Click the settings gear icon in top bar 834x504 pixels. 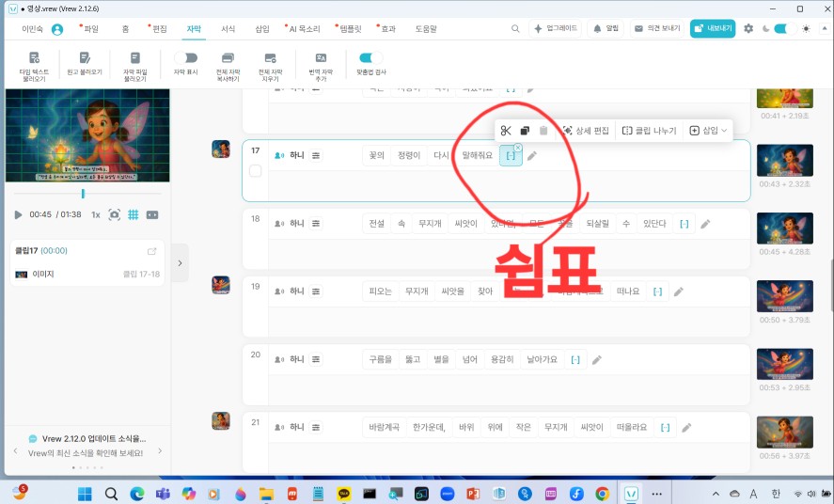click(x=748, y=28)
